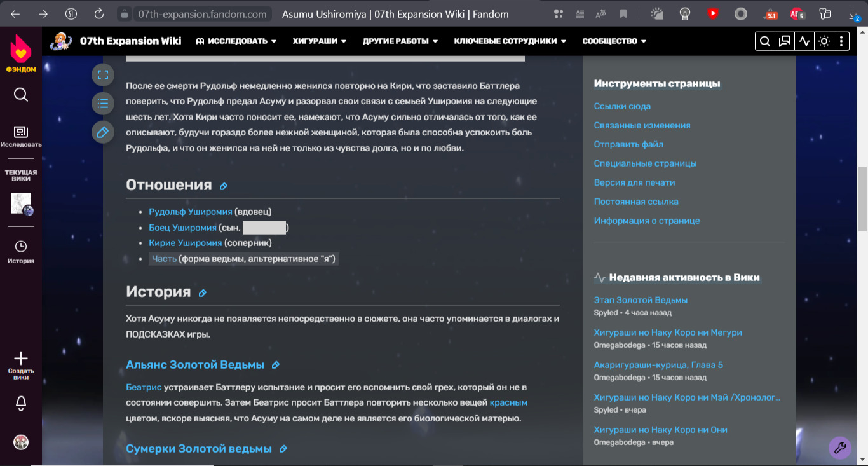Click the browser address bar URL
The image size is (868, 466).
(202, 14)
